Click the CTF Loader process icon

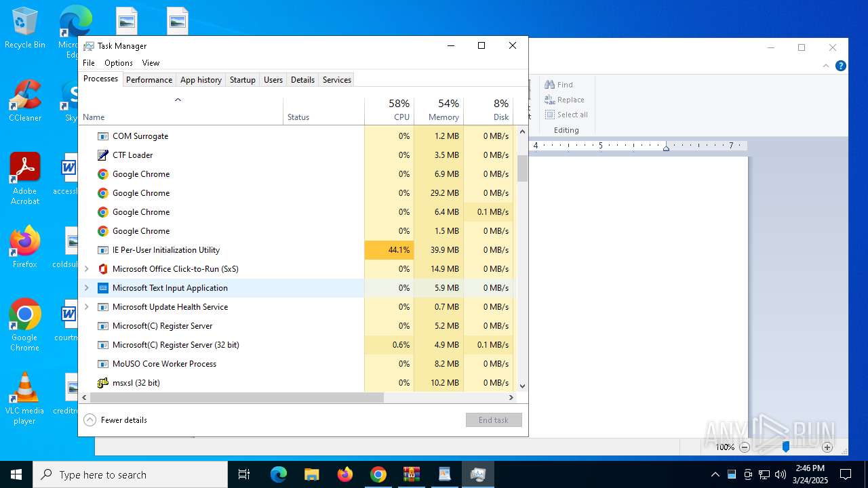click(x=103, y=155)
